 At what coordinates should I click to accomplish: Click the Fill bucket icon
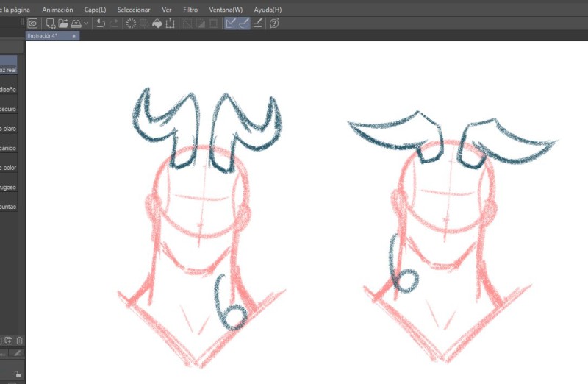157,24
